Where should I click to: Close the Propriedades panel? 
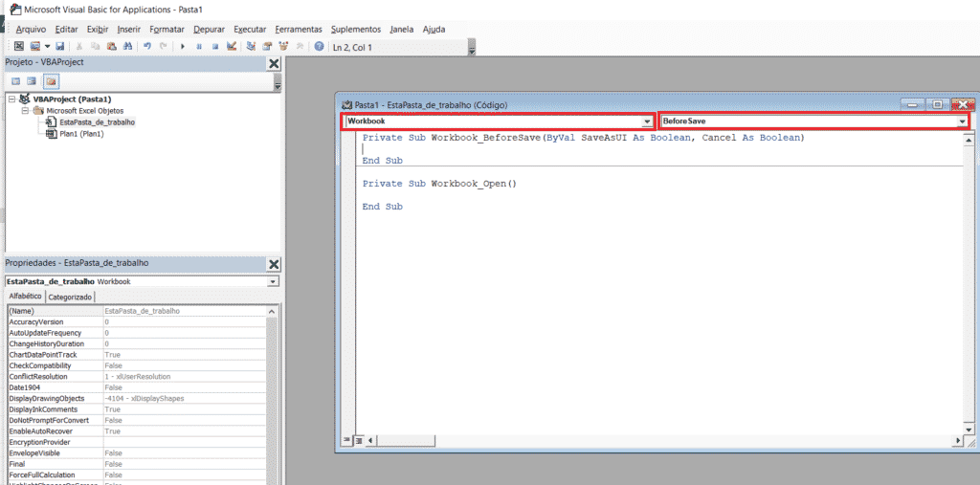click(274, 265)
